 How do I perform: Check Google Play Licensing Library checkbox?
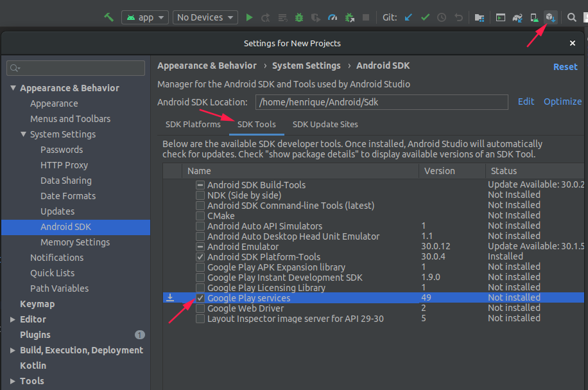click(200, 288)
